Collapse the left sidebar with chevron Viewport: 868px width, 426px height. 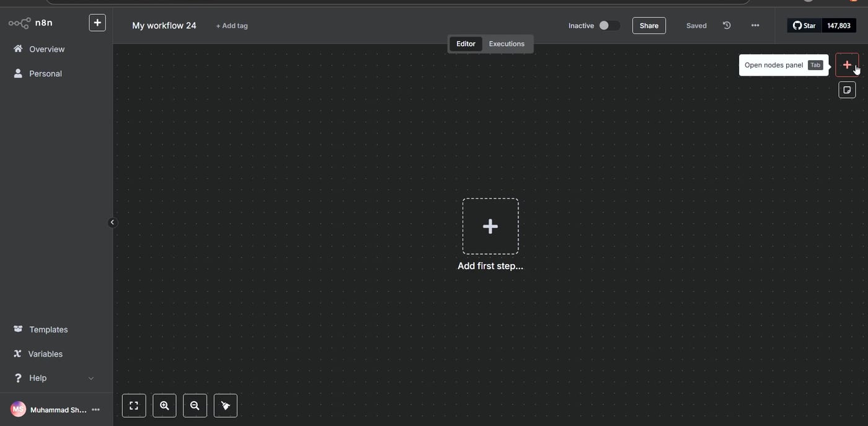[112, 222]
